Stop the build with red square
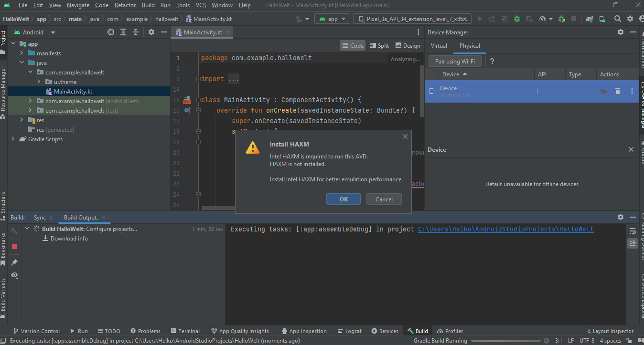Screen dimensions: 644x345 [x=14, y=247]
